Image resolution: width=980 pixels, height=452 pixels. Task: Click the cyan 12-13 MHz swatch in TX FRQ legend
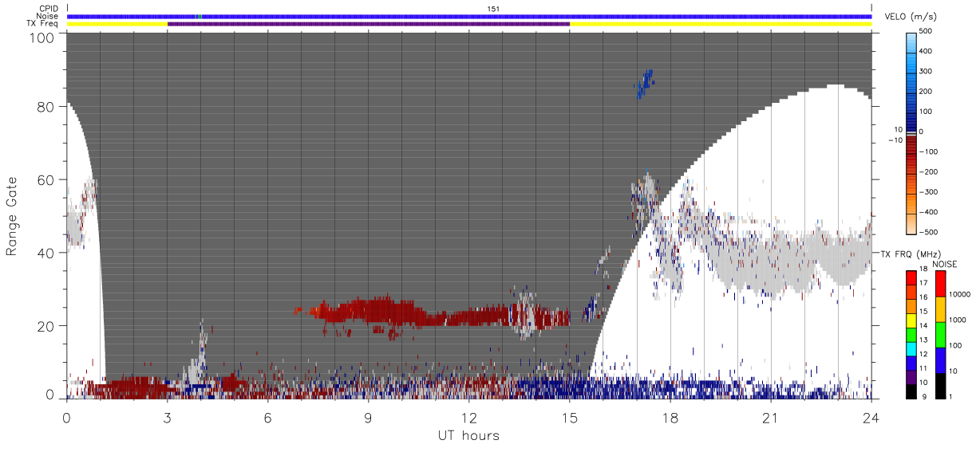(x=911, y=349)
